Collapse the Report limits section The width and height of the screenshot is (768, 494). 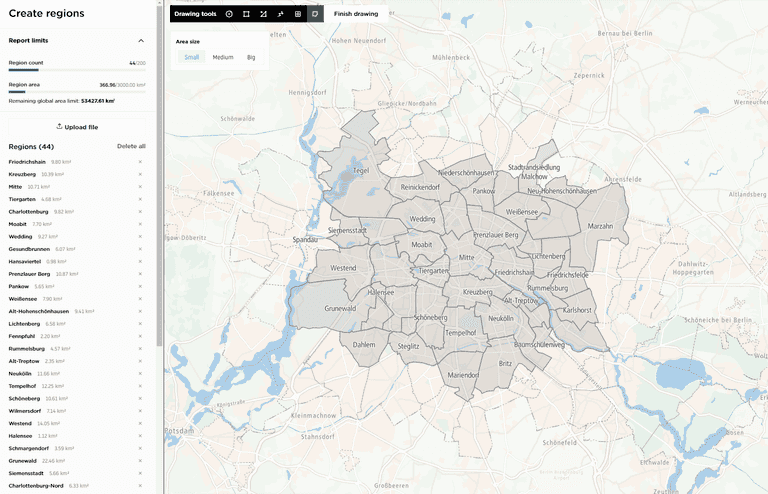tap(140, 41)
